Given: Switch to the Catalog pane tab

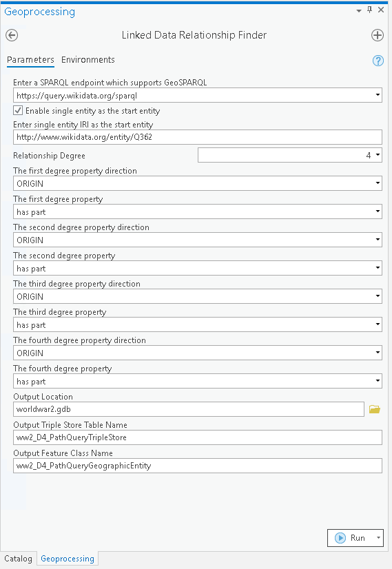Looking at the screenshot, I should [18, 559].
